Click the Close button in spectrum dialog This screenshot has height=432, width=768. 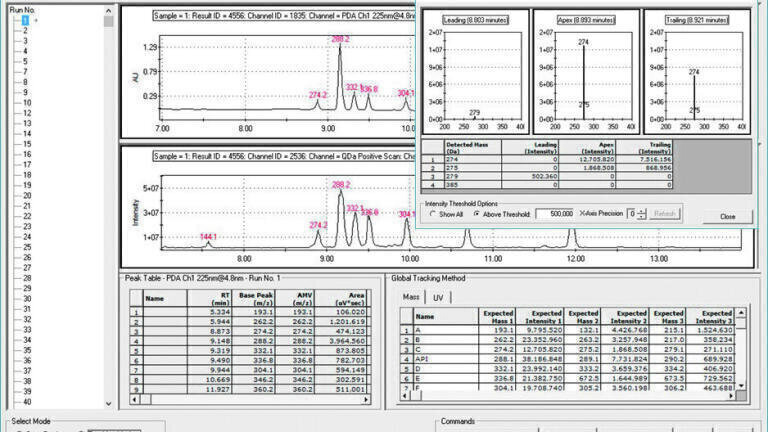(727, 216)
